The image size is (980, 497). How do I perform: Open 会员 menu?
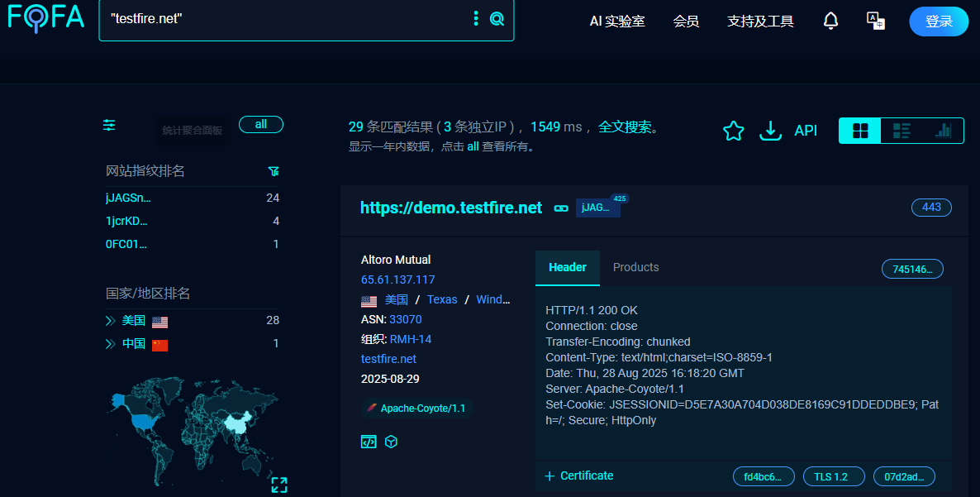(686, 22)
